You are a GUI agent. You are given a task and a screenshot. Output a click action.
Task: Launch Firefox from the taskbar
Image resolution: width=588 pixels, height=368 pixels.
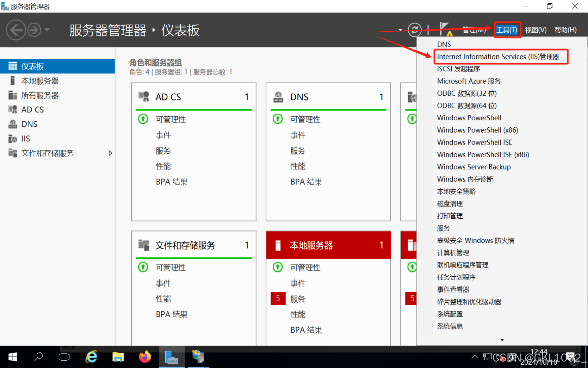145,357
